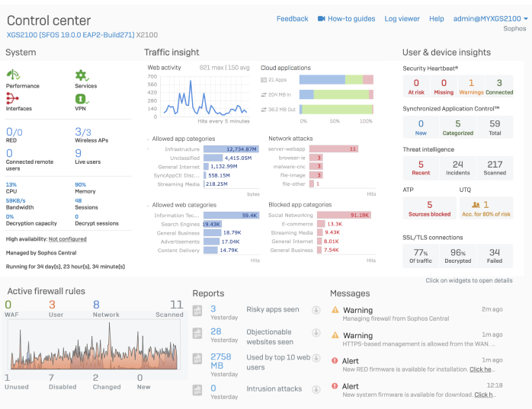Image resolution: width=532 pixels, height=409 pixels.
Task: Open the 217 Scanned tile
Action: 495,168
